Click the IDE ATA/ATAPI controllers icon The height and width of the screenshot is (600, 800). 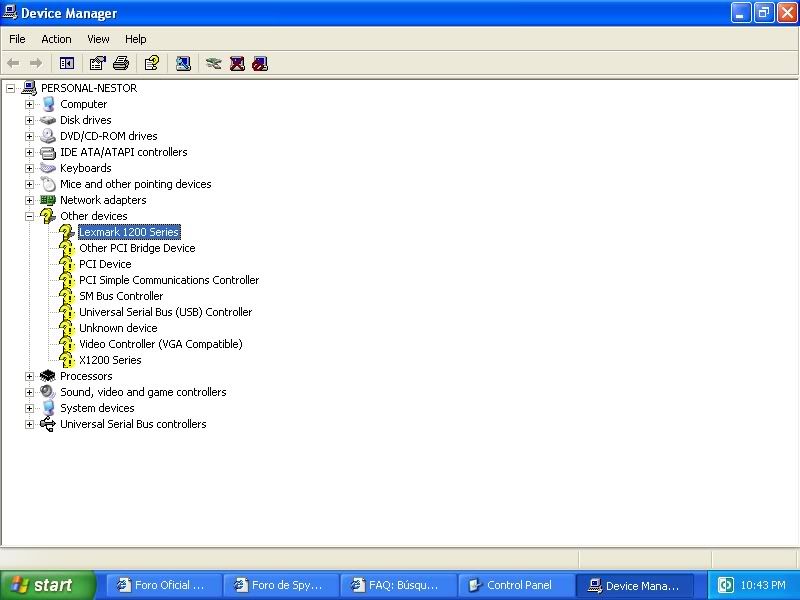pyautogui.click(x=48, y=152)
